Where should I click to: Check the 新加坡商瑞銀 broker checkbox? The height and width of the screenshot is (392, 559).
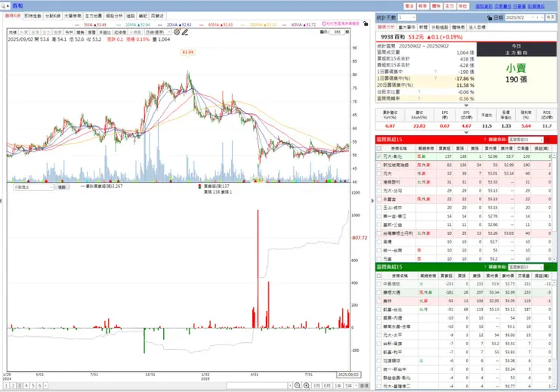[379, 165]
